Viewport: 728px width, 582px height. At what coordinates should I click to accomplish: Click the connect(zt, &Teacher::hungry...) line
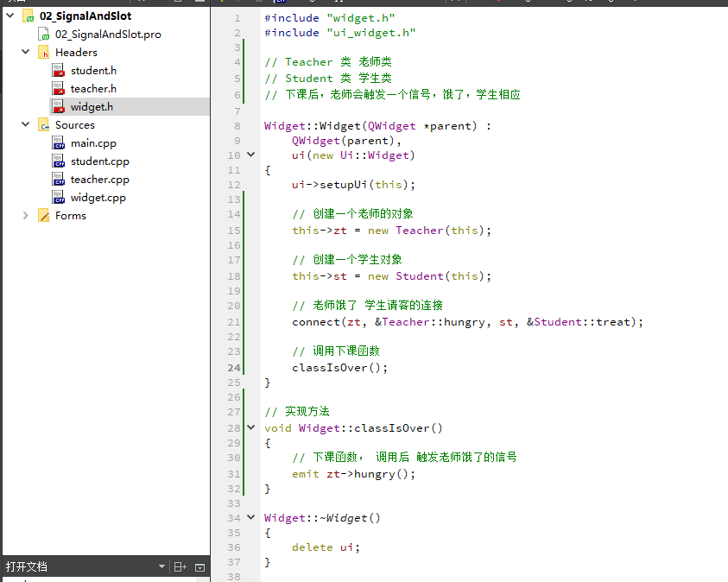point(467,322)
